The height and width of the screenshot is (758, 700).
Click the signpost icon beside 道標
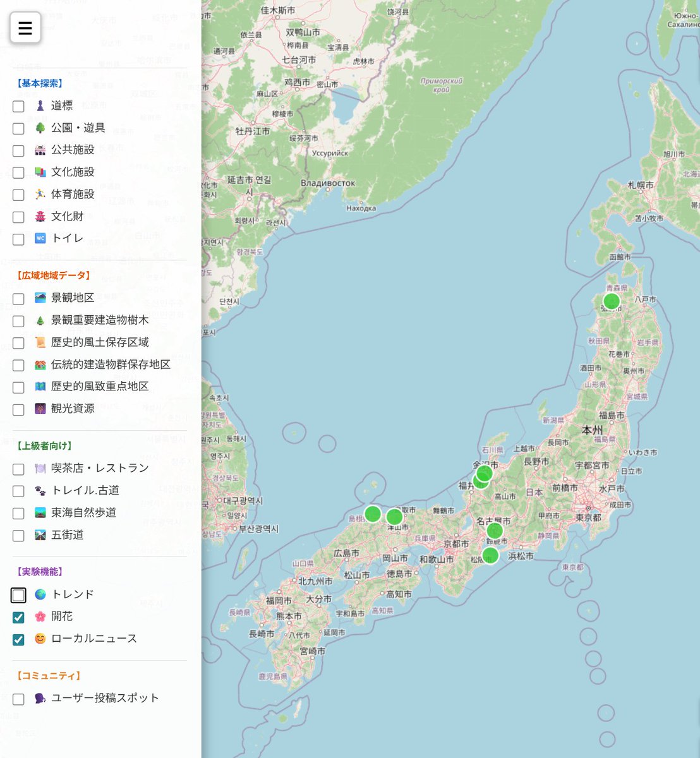pos(40,105)
